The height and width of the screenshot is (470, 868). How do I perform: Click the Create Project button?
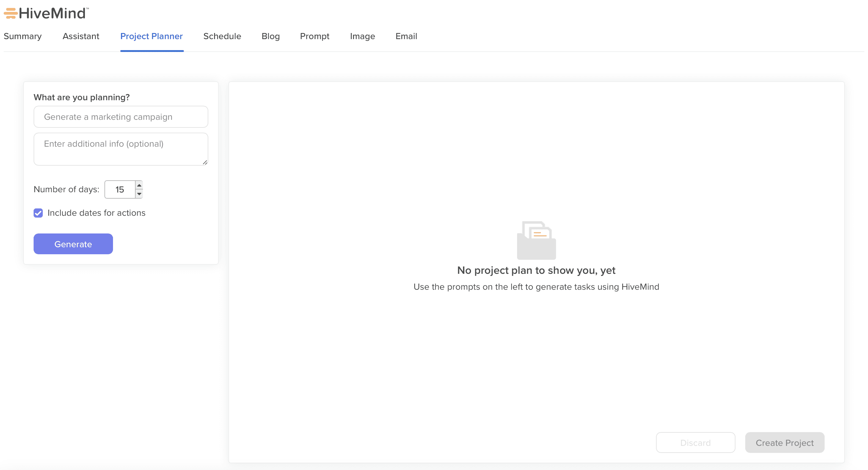[784, 442]
